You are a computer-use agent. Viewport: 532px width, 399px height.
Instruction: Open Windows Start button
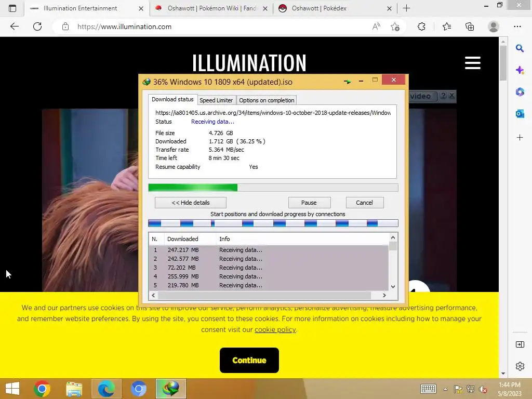tap(12, 389)
